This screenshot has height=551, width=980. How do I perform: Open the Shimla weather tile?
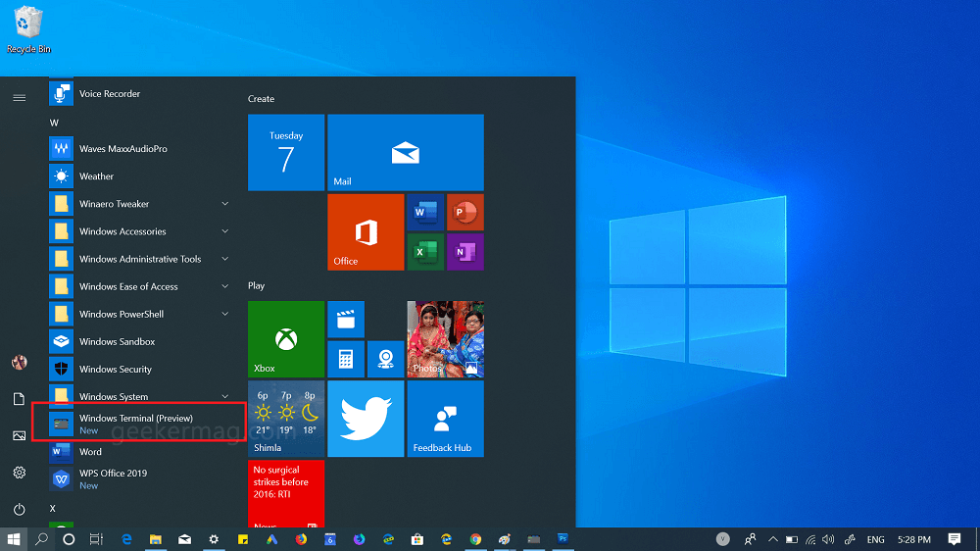[286, 419]
